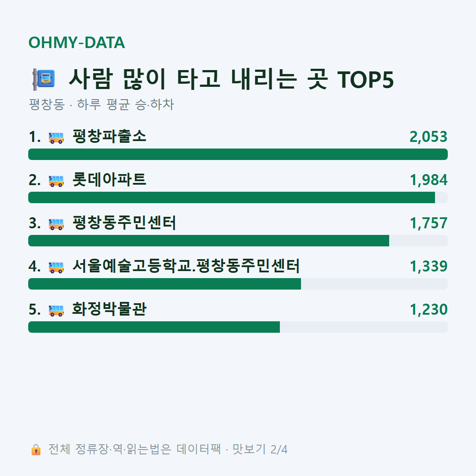Click the 1,339 progress bar
This screenshot has width=476, height=476.
tap(238, 284)
